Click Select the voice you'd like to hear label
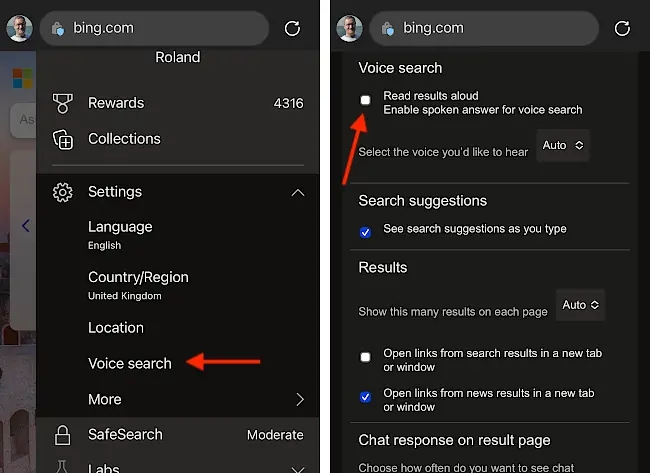The height and width of the screenshot is (473, 650). click(x=443, y=152)
